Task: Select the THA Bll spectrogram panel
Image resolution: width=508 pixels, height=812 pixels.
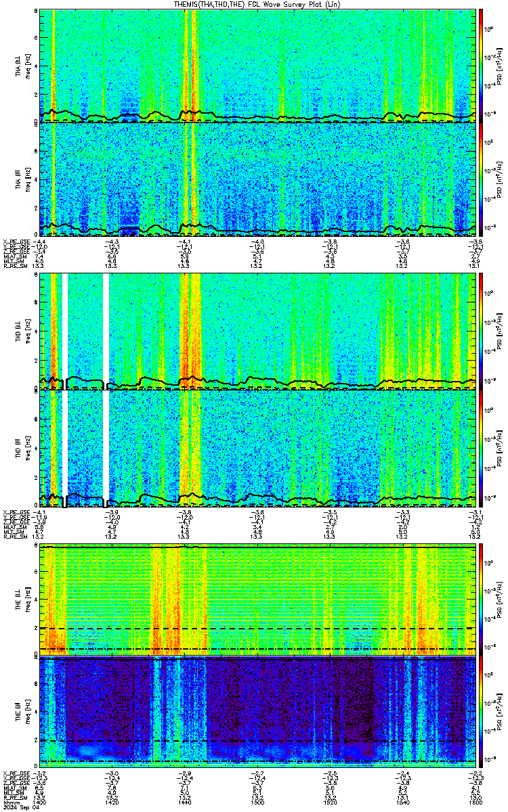Action: (258, 179)
